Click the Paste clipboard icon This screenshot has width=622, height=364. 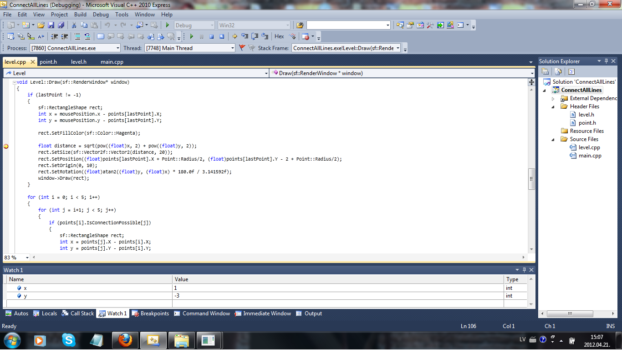(x=94, y=25)
